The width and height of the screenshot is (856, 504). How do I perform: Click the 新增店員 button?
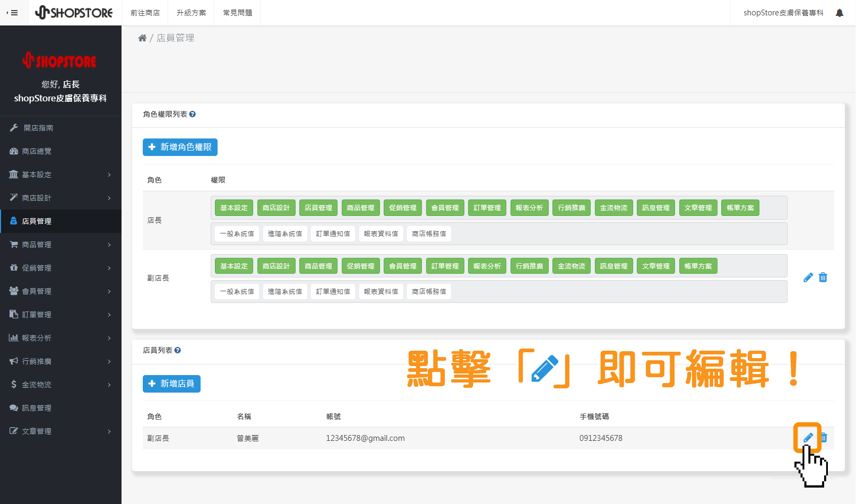pyautogui.click(x=171, y=384)
